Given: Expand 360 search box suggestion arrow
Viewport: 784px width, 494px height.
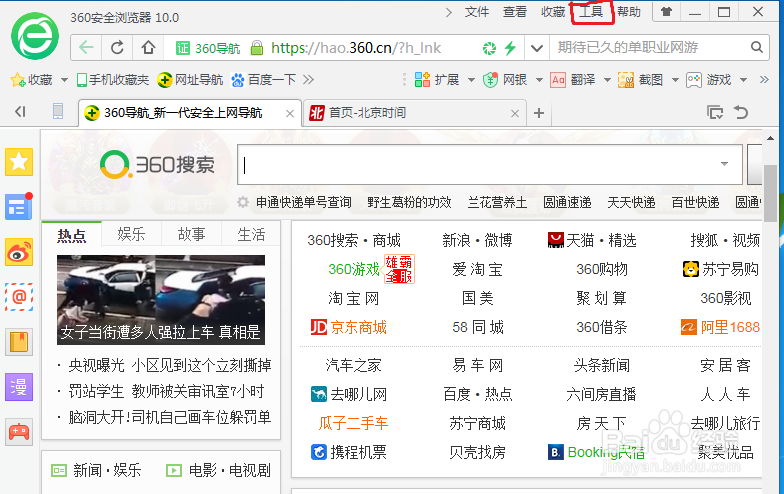Looking at the screenshot, I should point(724,164).
